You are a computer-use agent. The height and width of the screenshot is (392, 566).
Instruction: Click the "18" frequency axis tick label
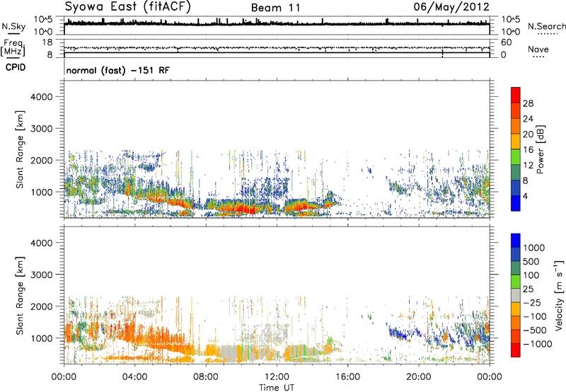click(x=47, y=42)
